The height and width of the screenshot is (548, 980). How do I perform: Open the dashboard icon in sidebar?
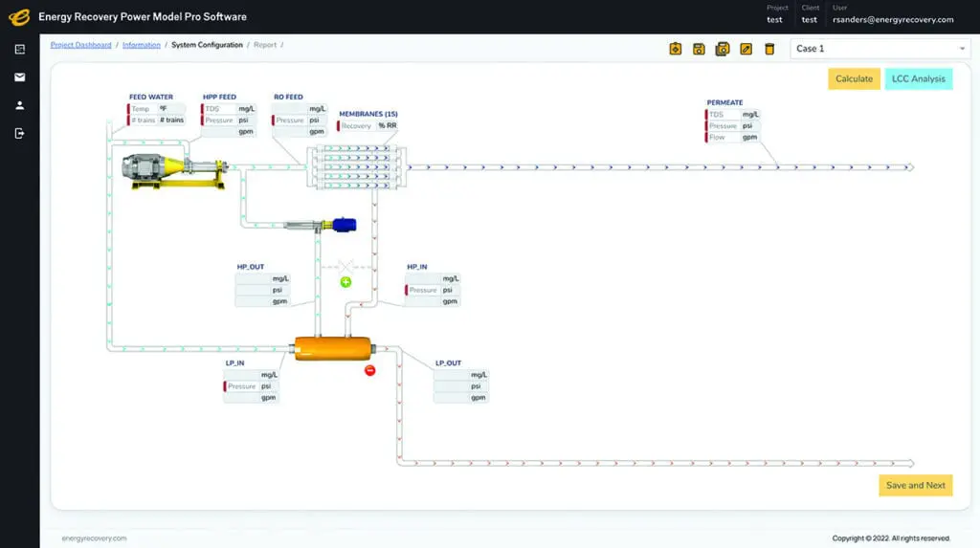[19, 50]
